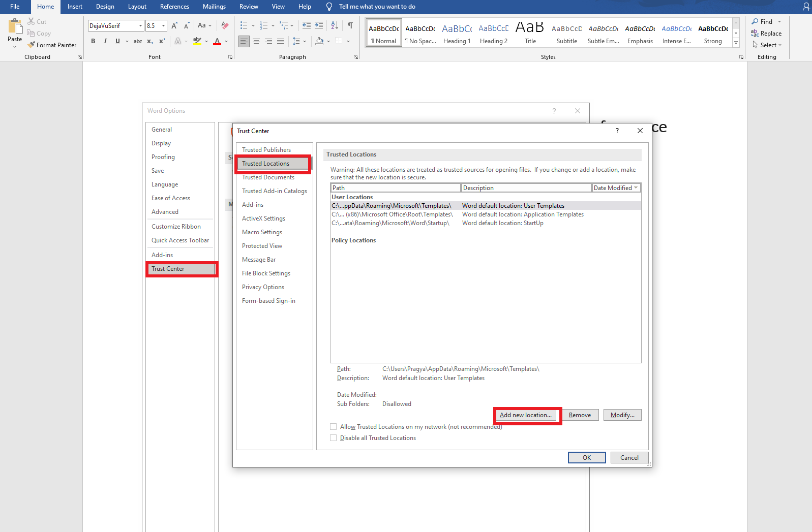Apply red font color
The height and width of the screenshot is (532, 812).
tap(217, 41)
